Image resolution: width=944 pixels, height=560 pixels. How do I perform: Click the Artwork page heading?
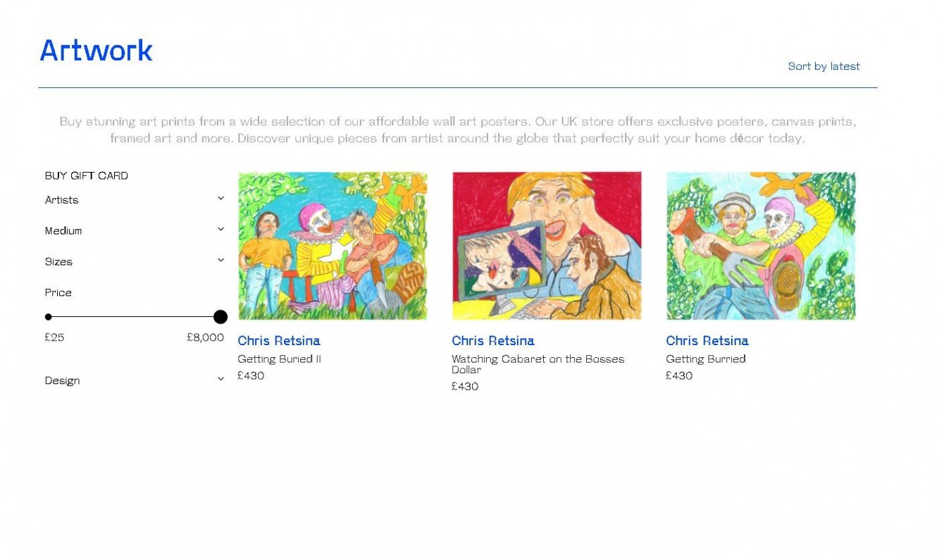click(x=97, y=51)
